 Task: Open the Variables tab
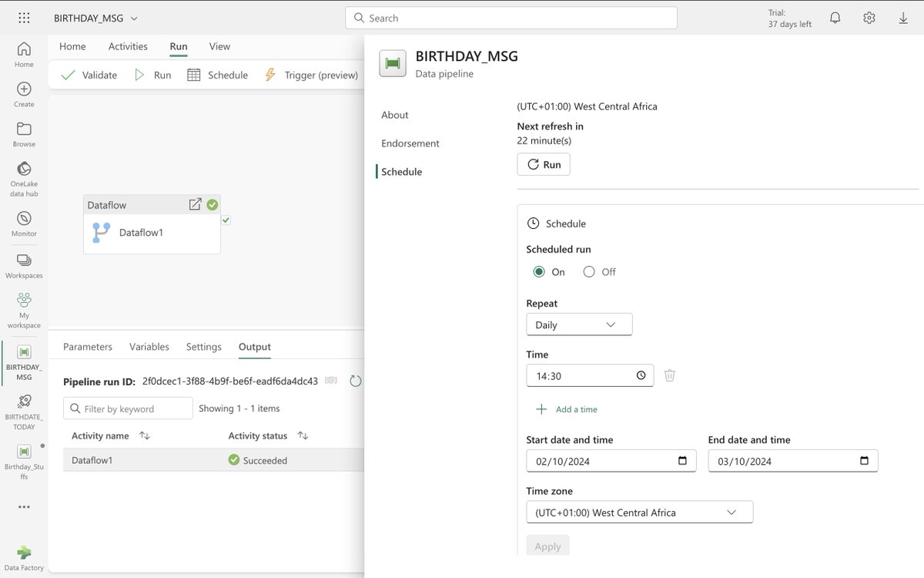(x=149, y=347)
